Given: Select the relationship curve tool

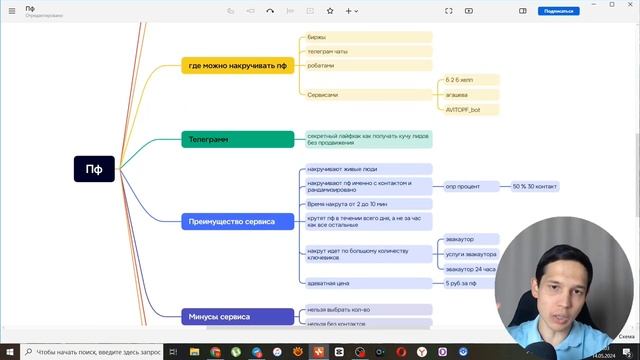Looking at the screenshot, I should point(270,11).
